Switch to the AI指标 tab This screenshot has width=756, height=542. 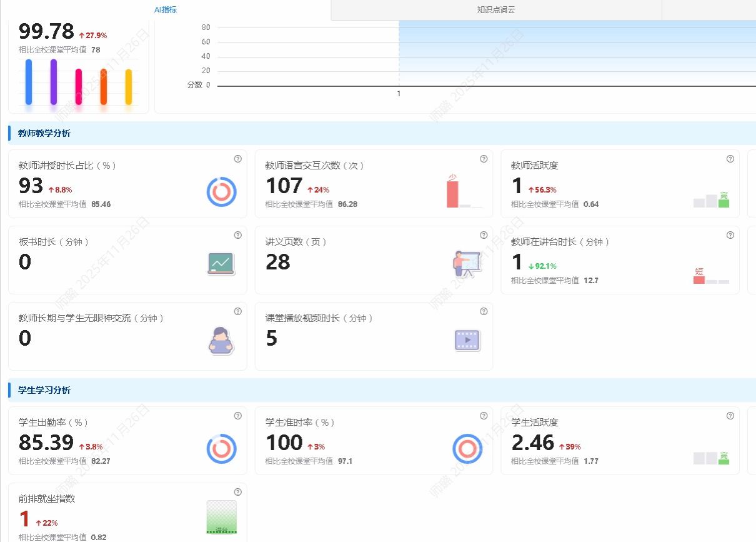pyautogui.click(x=166, y=10)
